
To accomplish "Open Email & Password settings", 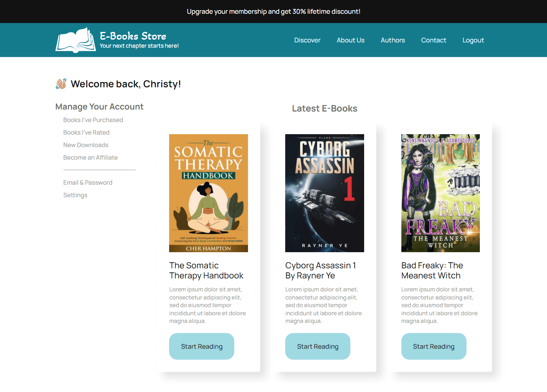I will point(88,183).
